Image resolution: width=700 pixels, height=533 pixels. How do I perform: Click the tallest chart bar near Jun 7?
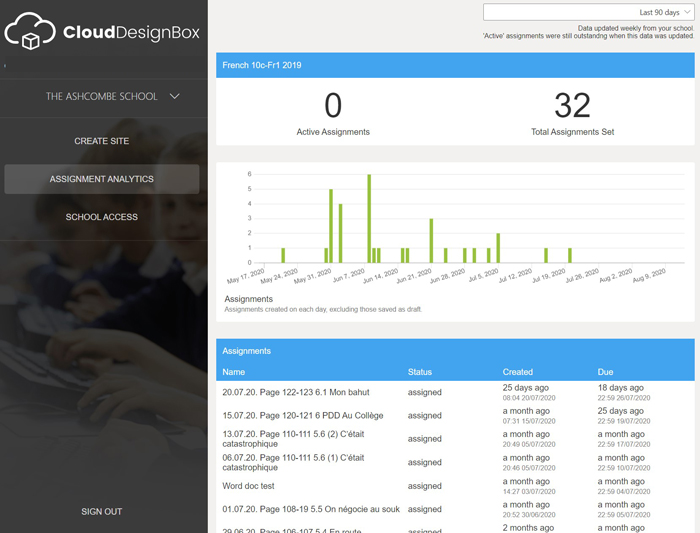369,218
